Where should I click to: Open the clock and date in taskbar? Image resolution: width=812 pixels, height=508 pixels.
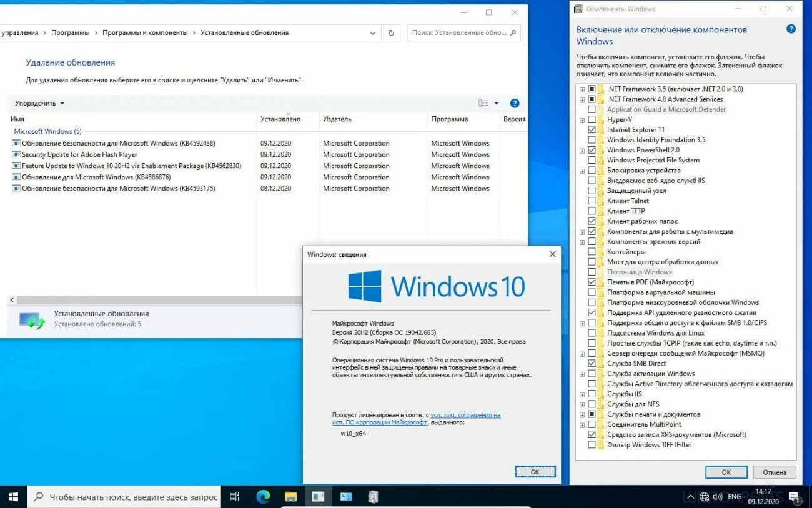coord(763,497)
